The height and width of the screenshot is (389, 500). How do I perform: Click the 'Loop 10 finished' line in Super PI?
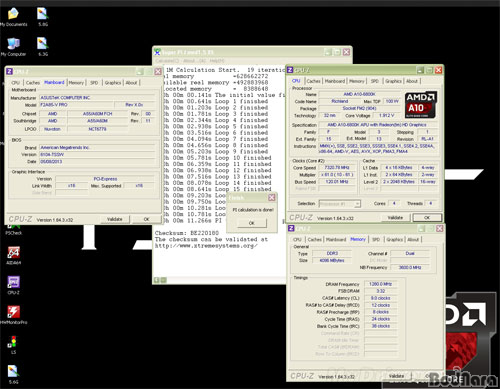[218, 158]
